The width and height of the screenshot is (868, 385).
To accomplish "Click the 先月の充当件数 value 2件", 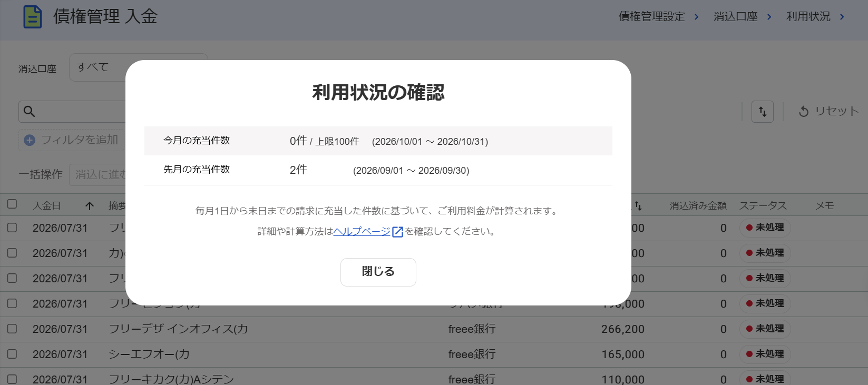I will coord(298,170).
